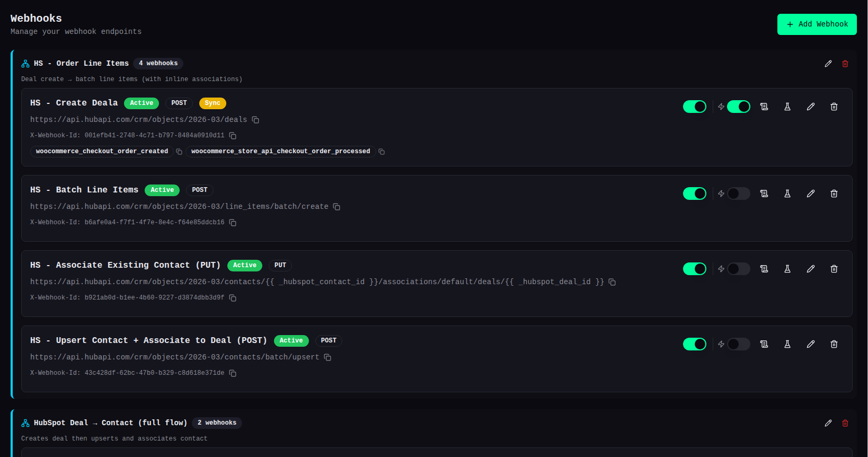Edit the HubSpot Deal → Contact group
This screenshot has width=868, height=457.
[x=828, y=423]
